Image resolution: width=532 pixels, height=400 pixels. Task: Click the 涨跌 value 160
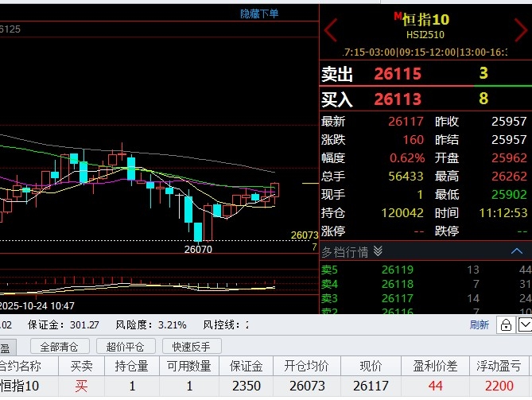pos(414,140)
